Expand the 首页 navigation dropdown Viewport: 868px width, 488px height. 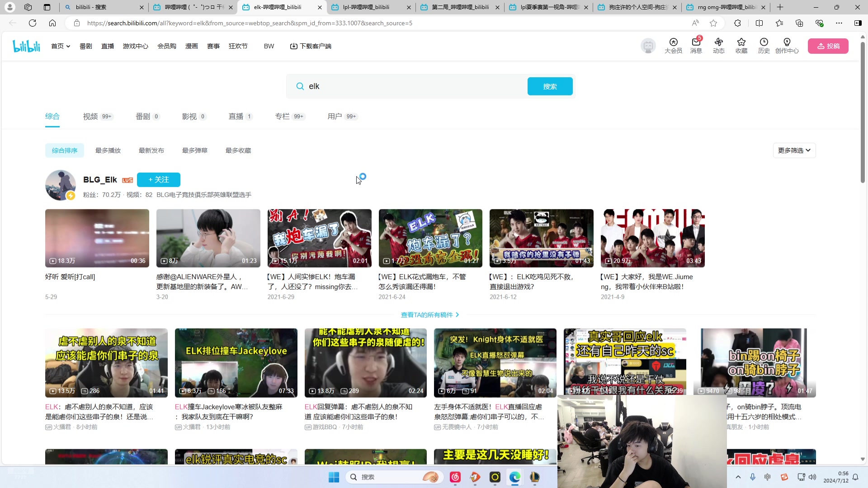pos(60,46)
